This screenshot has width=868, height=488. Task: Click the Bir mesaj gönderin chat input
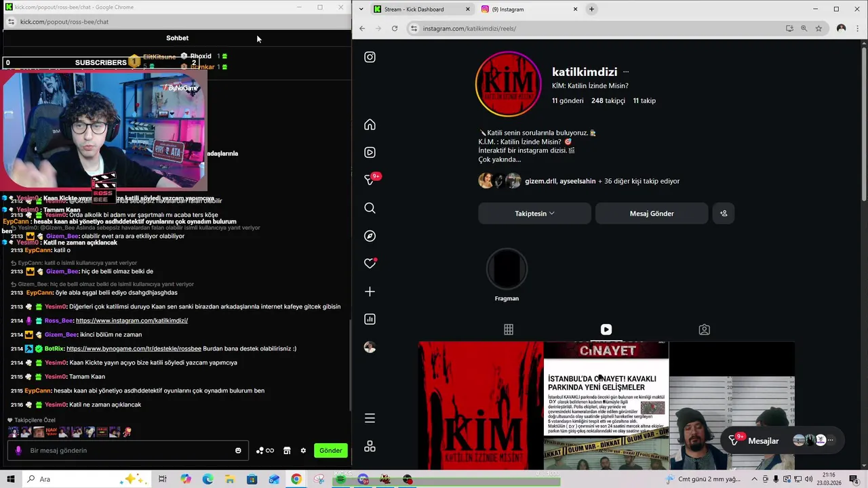[129, 451]
